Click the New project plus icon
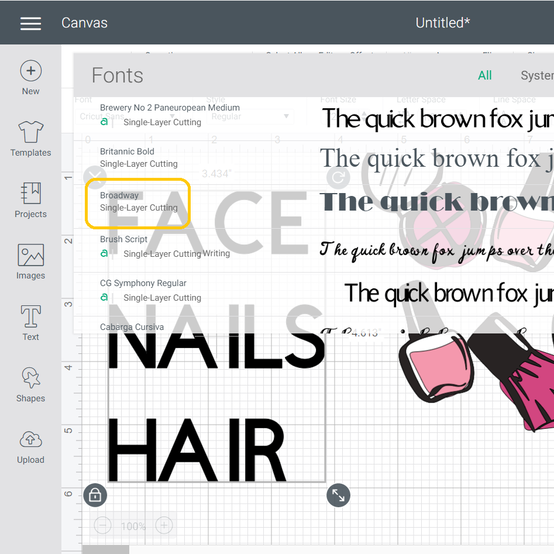The image size is (554, 554). click(31, 71)
